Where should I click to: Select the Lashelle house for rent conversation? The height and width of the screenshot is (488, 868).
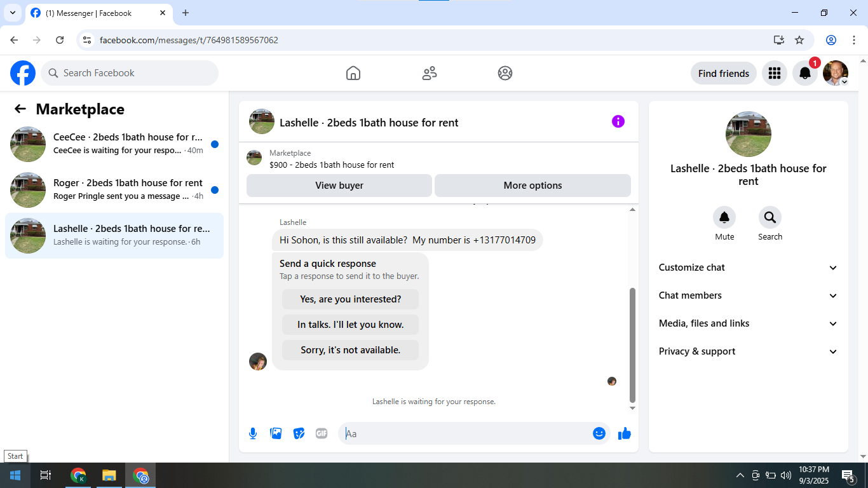point(114,236)
